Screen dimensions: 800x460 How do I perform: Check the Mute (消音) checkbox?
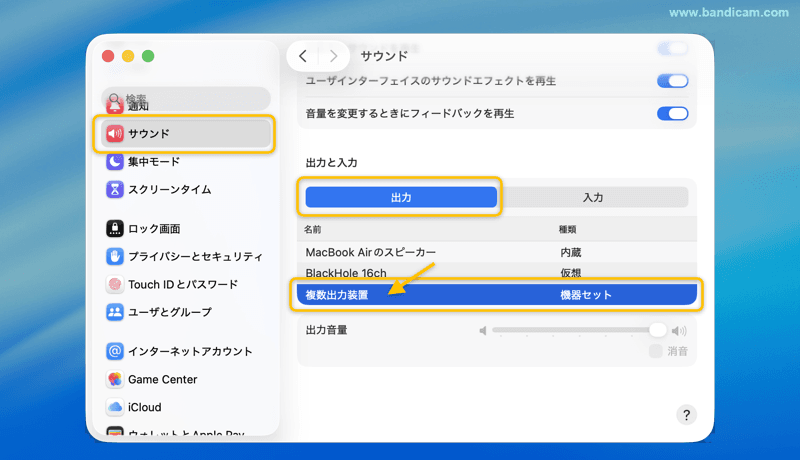coord(656,351)
